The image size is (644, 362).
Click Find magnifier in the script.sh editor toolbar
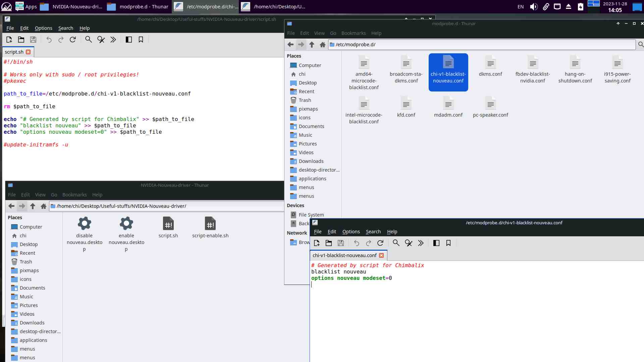tap(88, 40)
